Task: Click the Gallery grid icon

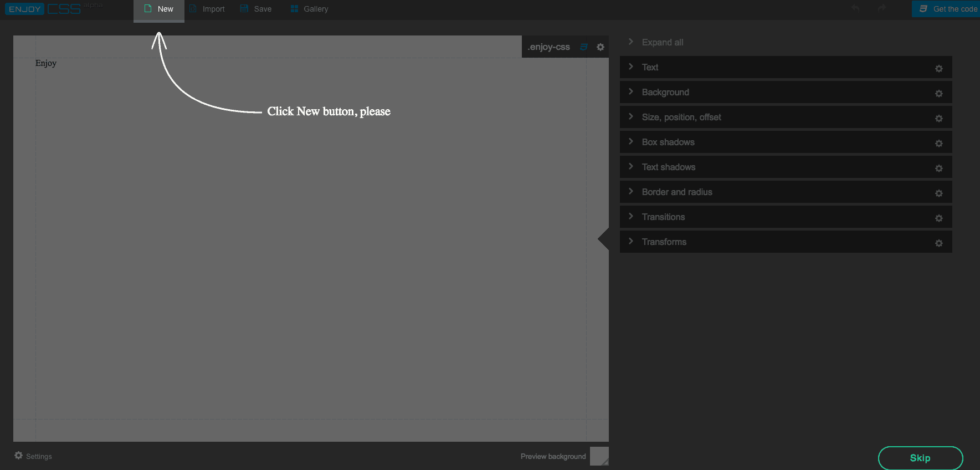Action: (x=294, y=8)
